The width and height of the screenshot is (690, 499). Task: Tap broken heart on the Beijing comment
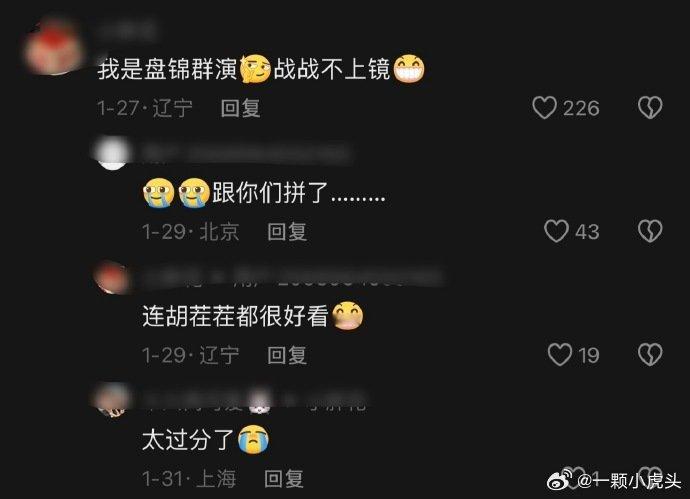[x=650, y=231]
